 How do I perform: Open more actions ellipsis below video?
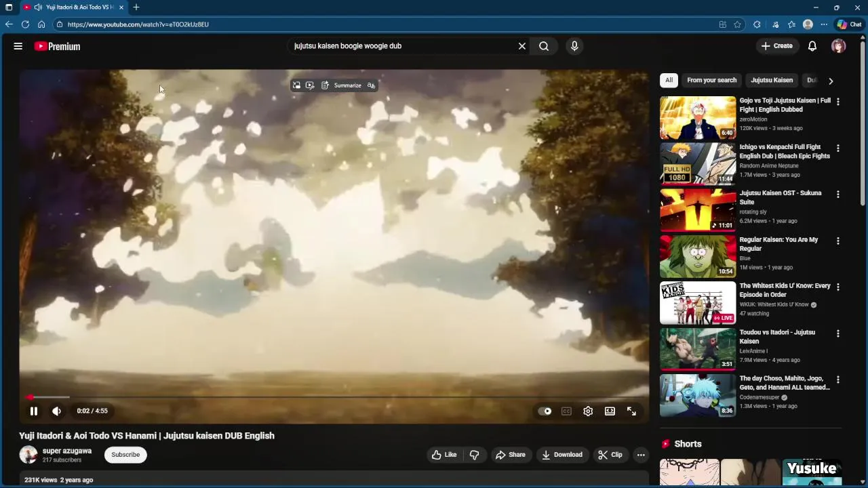[x=641, y=455]
